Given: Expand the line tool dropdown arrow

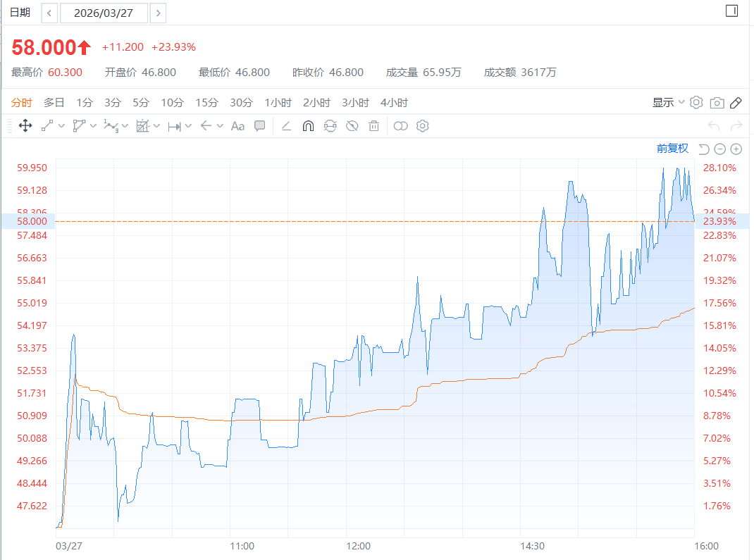Looking at the screenshot, I should (x=61, y=126).
